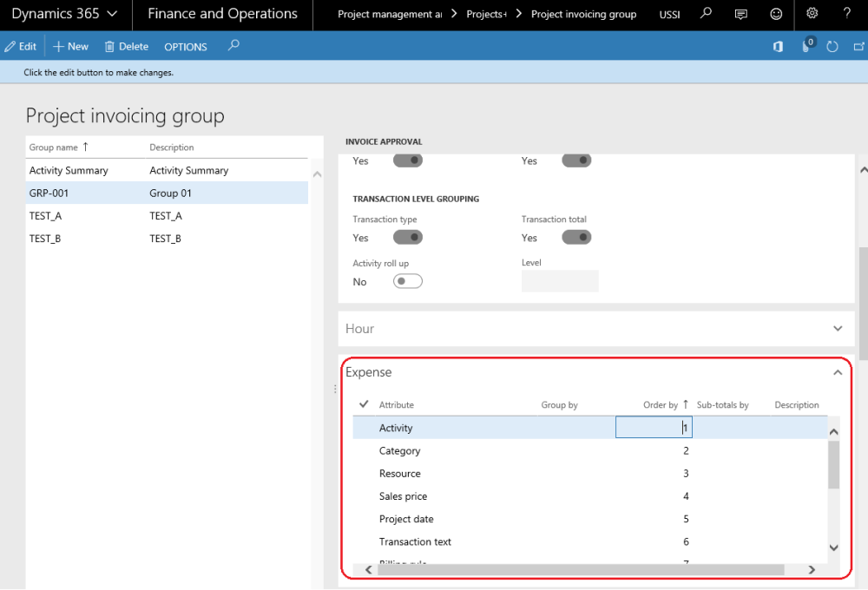Open Dynamics 365 settings gear
868x590 pixels.
click(812, 14)
